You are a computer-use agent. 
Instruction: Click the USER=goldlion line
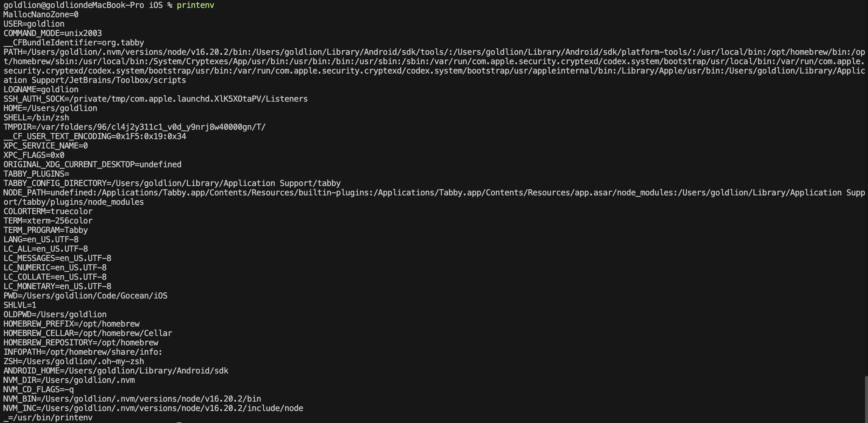click(34, 24)
